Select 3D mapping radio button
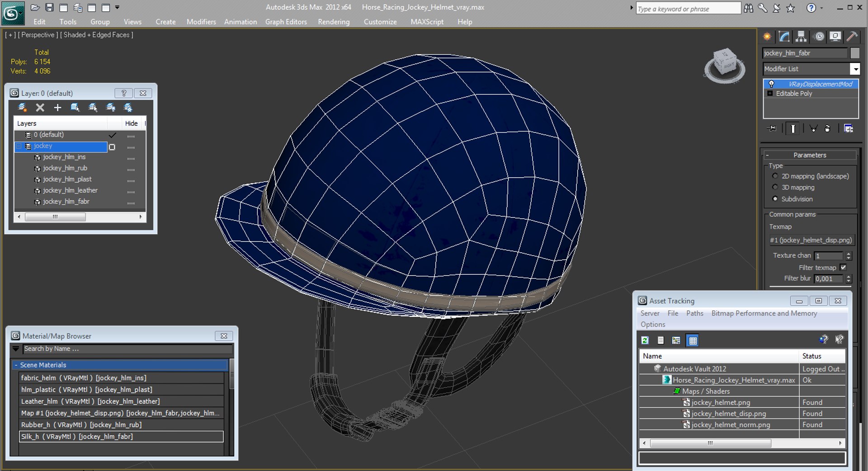Screen dimensions: 868x471 point(775,187)
